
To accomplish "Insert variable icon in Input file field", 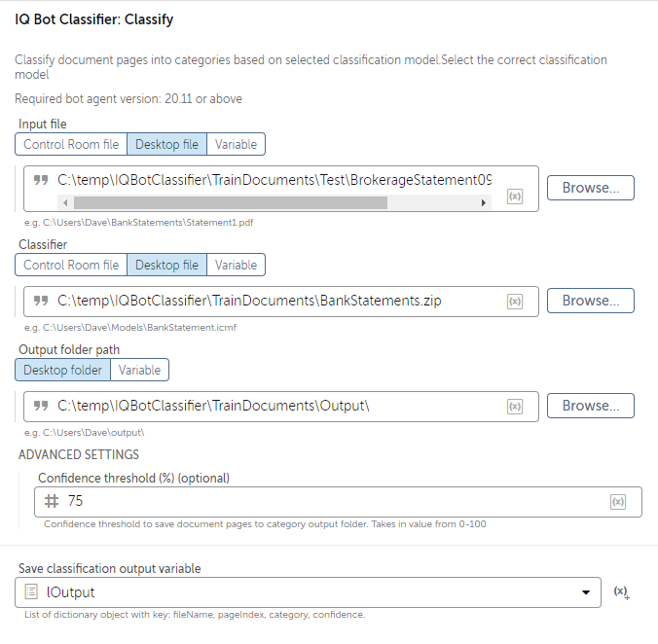I will 515,197.
